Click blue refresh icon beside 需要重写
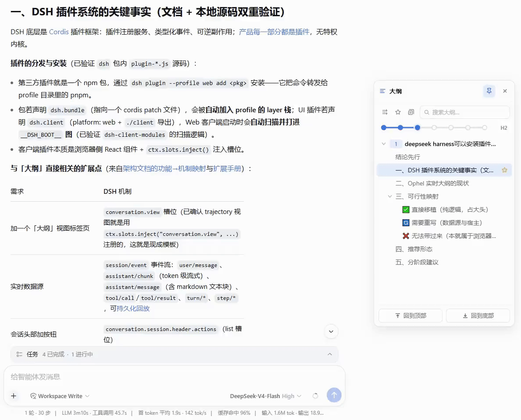The width and height of the screenshot is (521, 420). [405, 223]
